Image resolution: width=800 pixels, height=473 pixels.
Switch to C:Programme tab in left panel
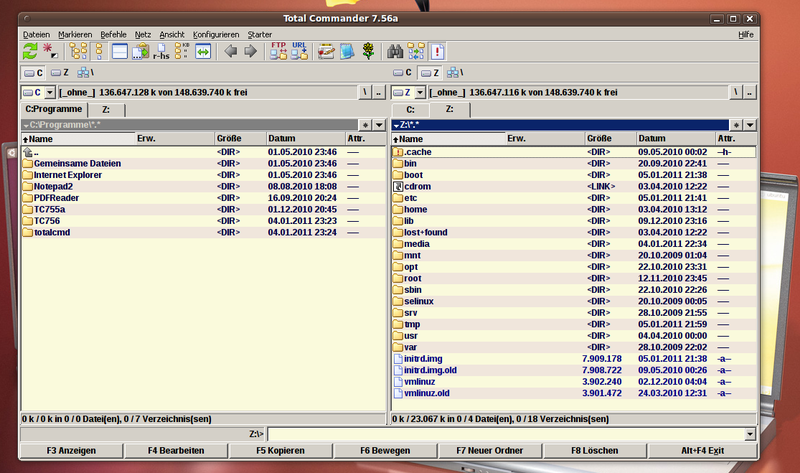pos(54,109)
